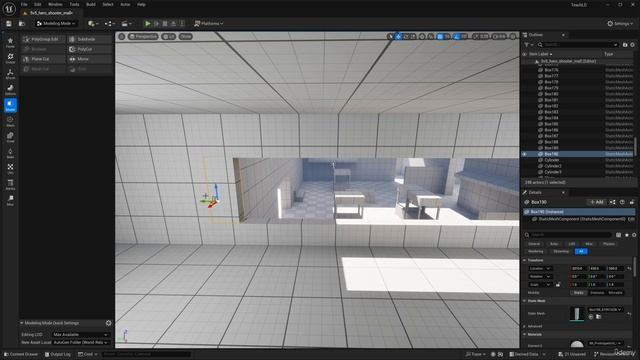Open the Attribs modeling category
The image size is (640, 360).
[10, 184]
